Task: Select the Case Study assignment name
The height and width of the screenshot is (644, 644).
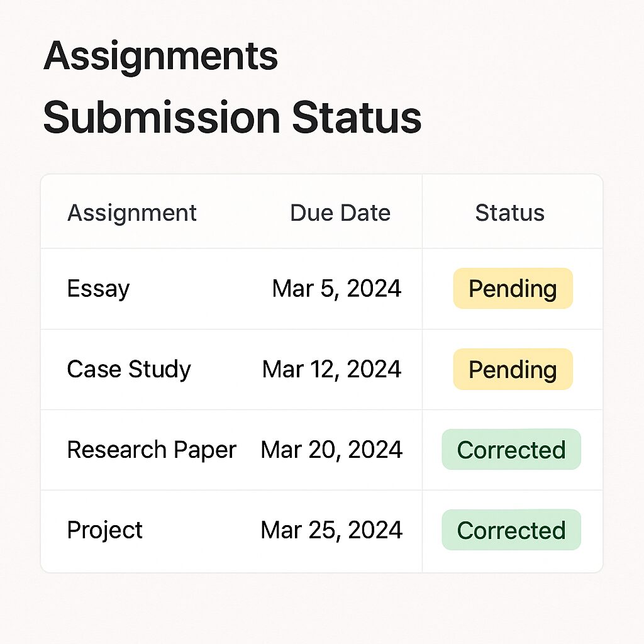Action: (x=129, y=369)
